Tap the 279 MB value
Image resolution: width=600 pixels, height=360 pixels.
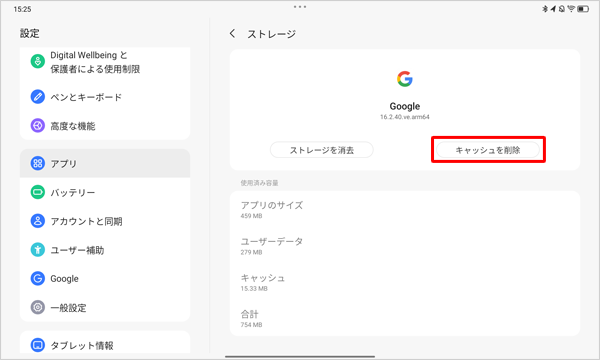[251, 252]
